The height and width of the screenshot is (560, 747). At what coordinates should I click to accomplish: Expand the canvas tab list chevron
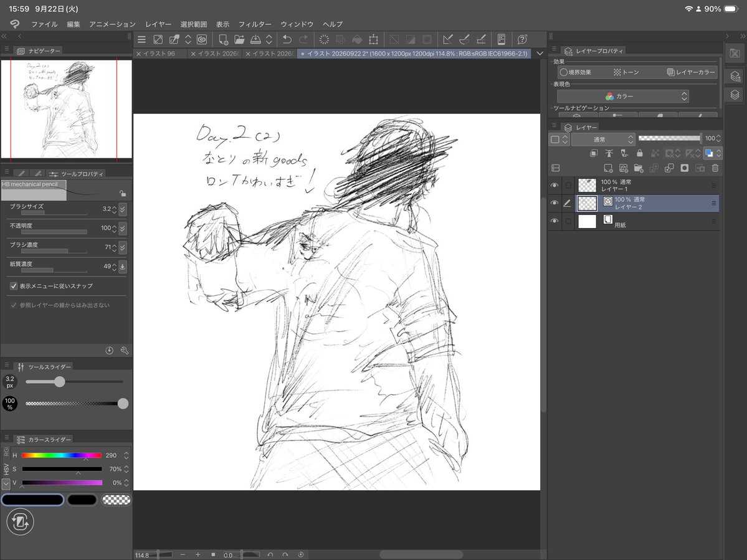point(540,54)
